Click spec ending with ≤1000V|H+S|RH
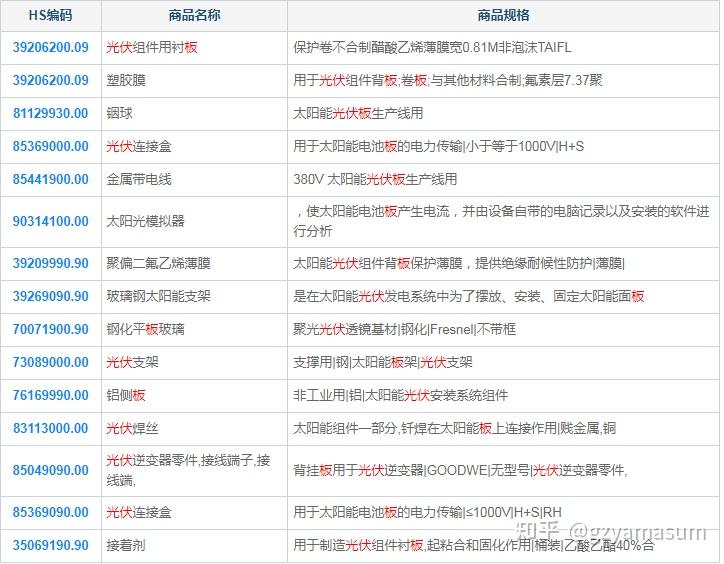 427,512
